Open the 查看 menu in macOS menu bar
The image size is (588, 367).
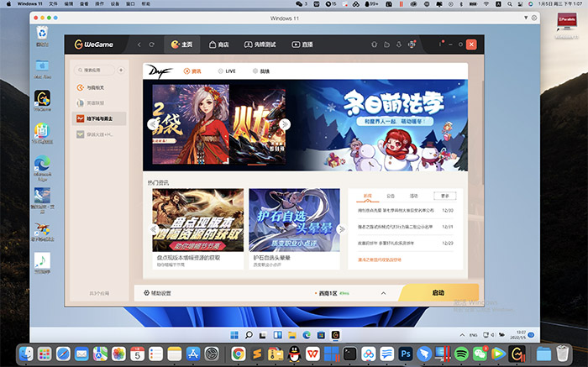[x=84, y=3]
